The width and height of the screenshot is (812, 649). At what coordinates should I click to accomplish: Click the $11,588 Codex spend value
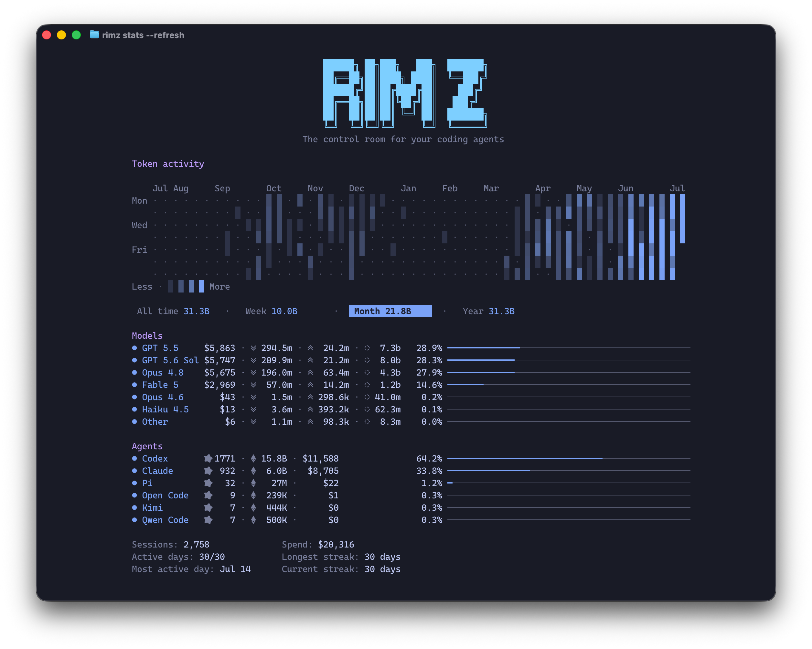321,458
